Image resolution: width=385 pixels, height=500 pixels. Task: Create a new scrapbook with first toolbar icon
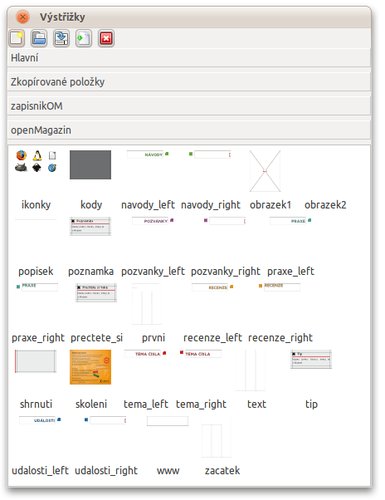17,38
